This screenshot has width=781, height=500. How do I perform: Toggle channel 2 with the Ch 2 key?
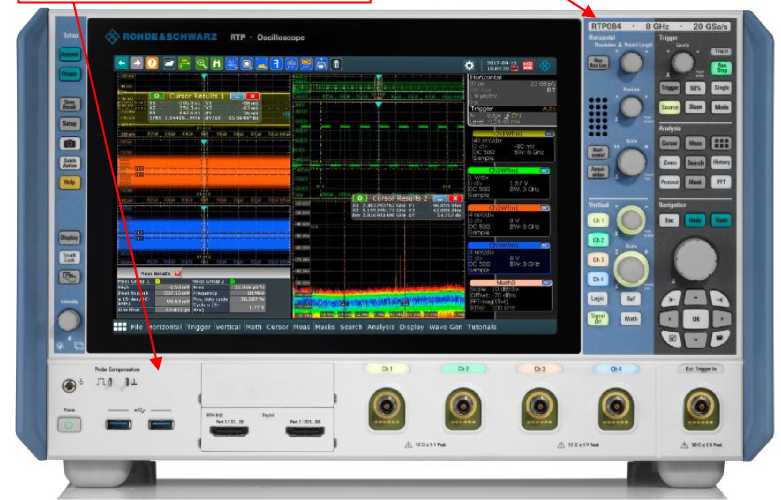pyautogui.click(x=598, y=240)
